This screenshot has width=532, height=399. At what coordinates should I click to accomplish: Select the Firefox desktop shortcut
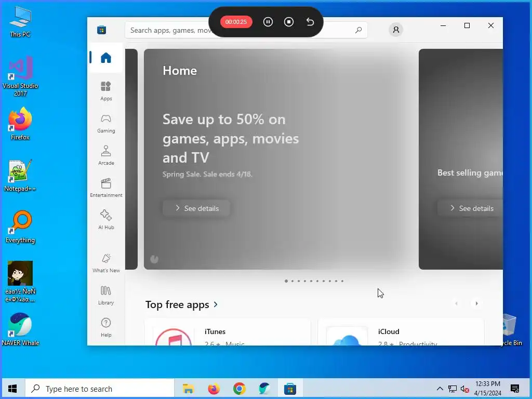[20, 124]
